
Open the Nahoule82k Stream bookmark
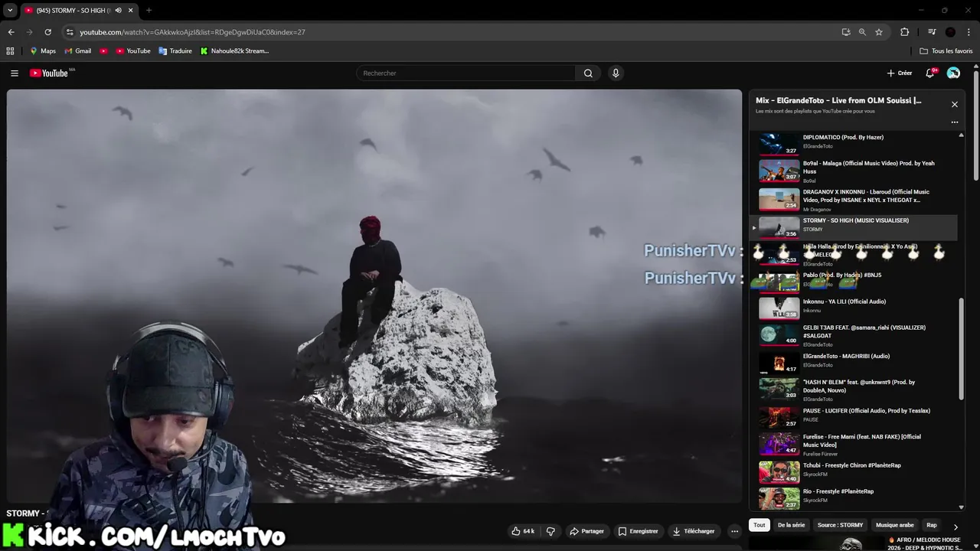coord(234,51)
